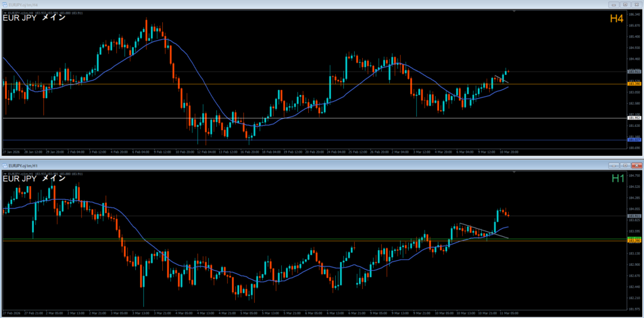Viewport: 644px width, 318px height.
Task: Close the H1 chart window
Action: pyautogui.click(x=636, y=165)
